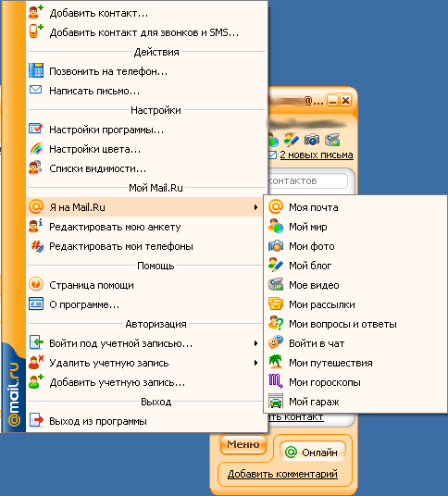The height and width of the screenshot is (496, 448).
Task: Open the 2 новых письма link
Action: click(x=316, y=155)
